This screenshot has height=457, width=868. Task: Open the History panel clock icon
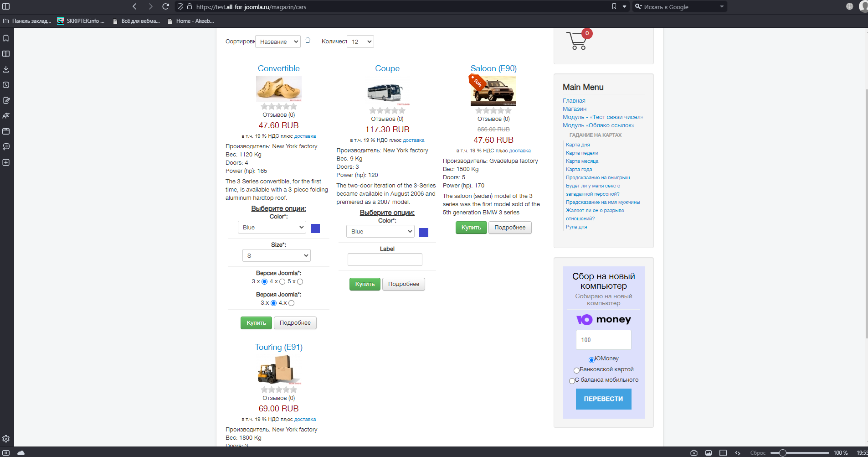[x=6, y=85]
